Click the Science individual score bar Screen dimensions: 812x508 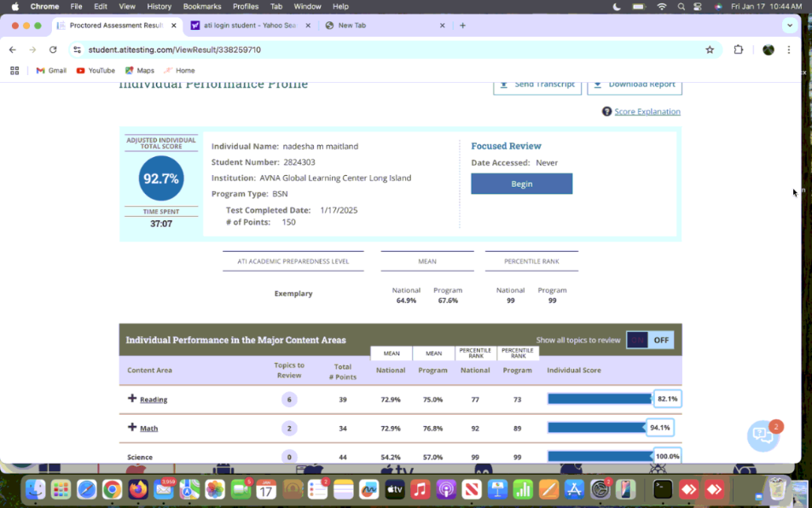click(600, 457)
